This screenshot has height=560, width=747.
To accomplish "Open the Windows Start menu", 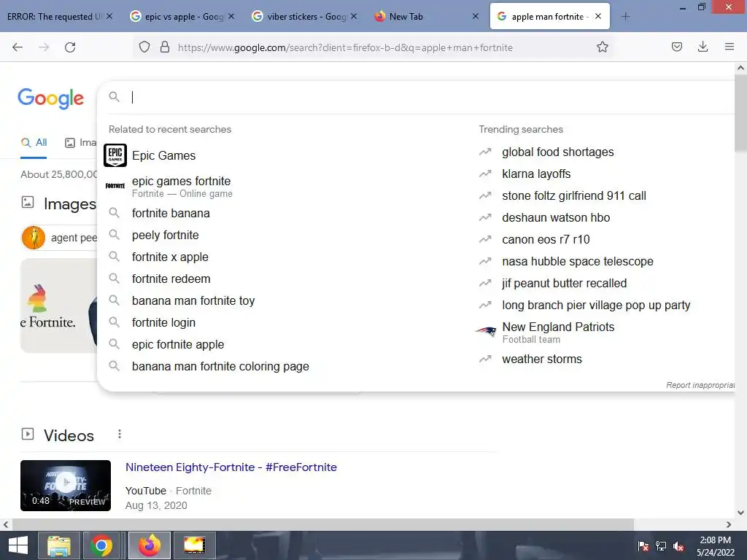I will pos(18,545).
